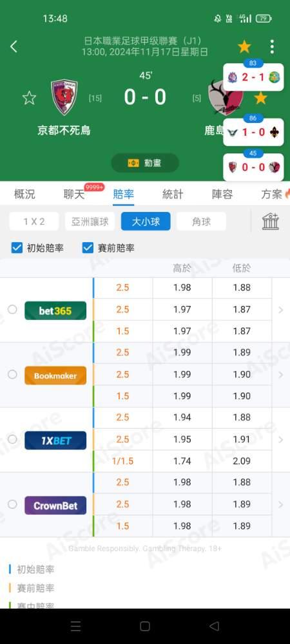Select the 賠率 odds tab
This screenshot has width=290, height=644.
pyautogui.click(x=123, y=194)
